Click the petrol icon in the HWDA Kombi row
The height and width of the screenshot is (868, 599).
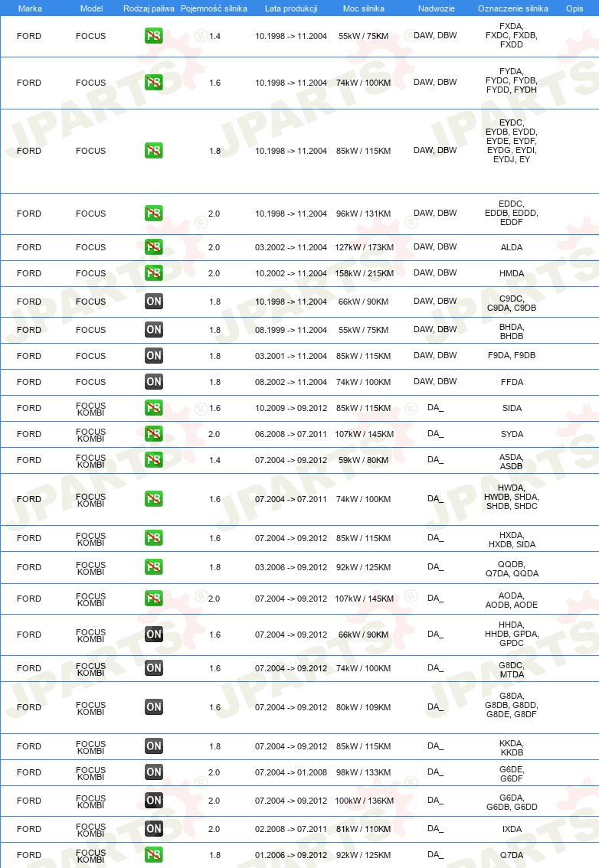[x=153, y=499]
